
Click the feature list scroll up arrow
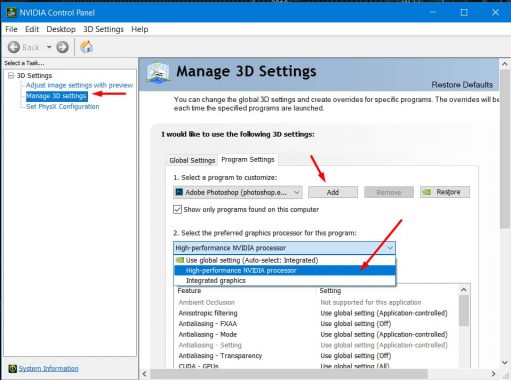coord(464,290)
